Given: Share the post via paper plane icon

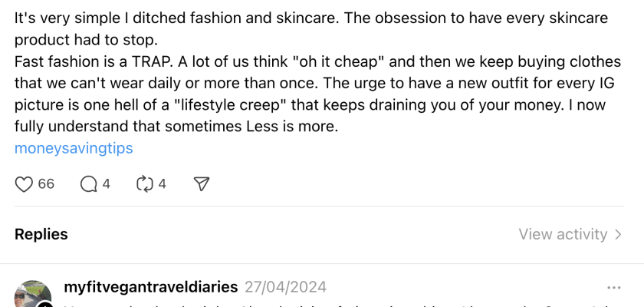Looking at the screenshot, I should [x=202, y=184].
